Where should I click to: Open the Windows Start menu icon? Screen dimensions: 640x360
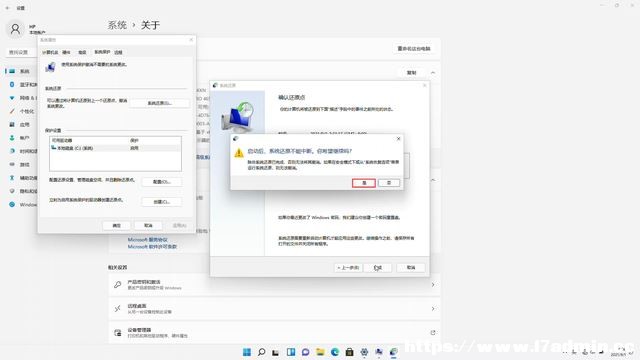[x=247, y=352]
